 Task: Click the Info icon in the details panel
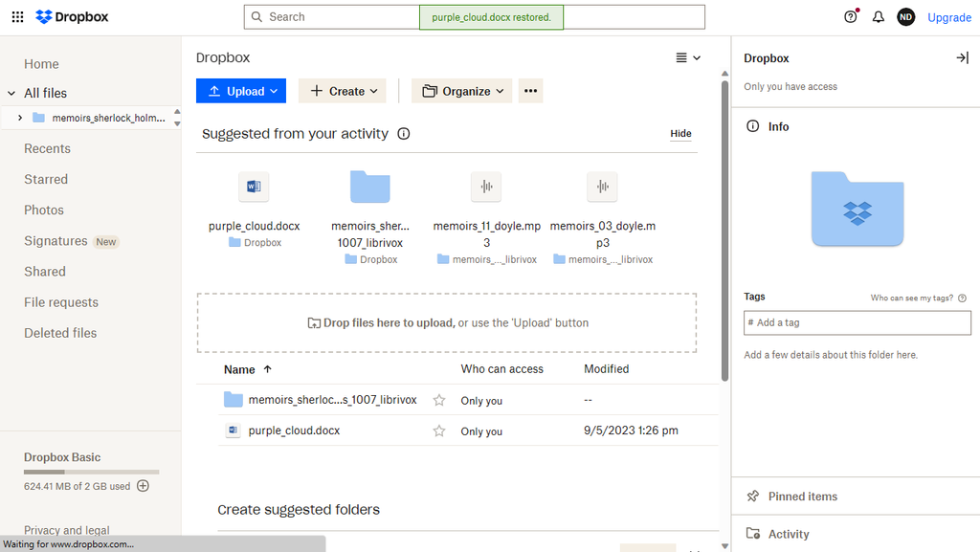click(x=752, y=126)
